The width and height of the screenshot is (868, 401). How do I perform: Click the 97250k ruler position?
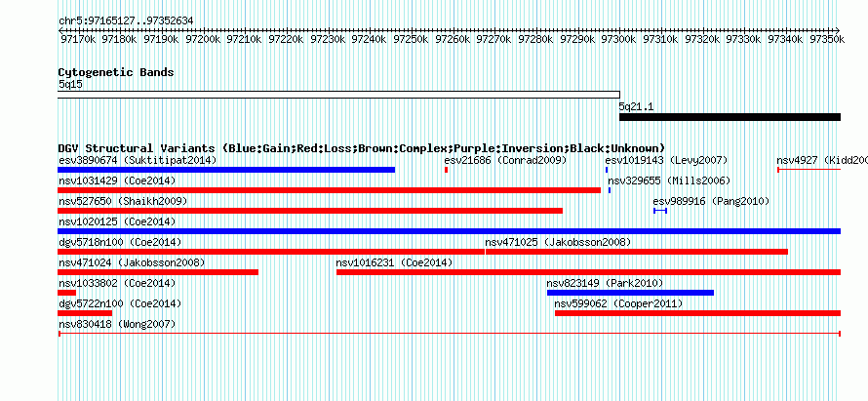(x=412, y=39)
